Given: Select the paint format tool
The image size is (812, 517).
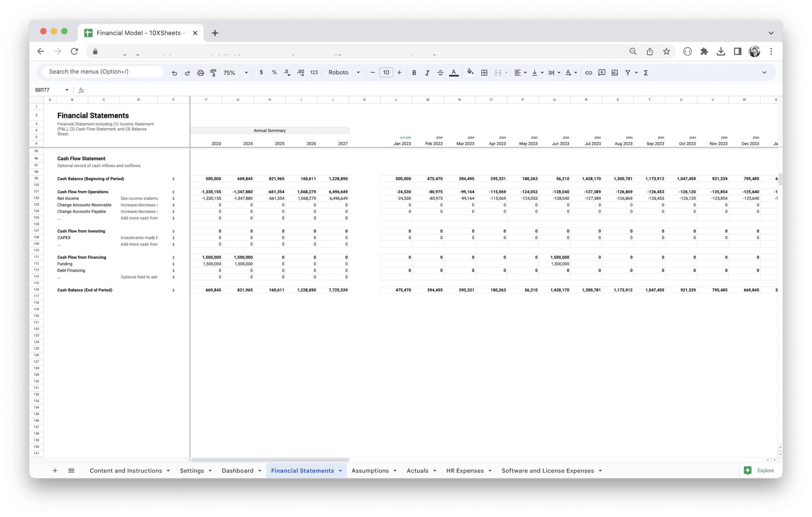Looking at the screenshot, I should point(213,72).
